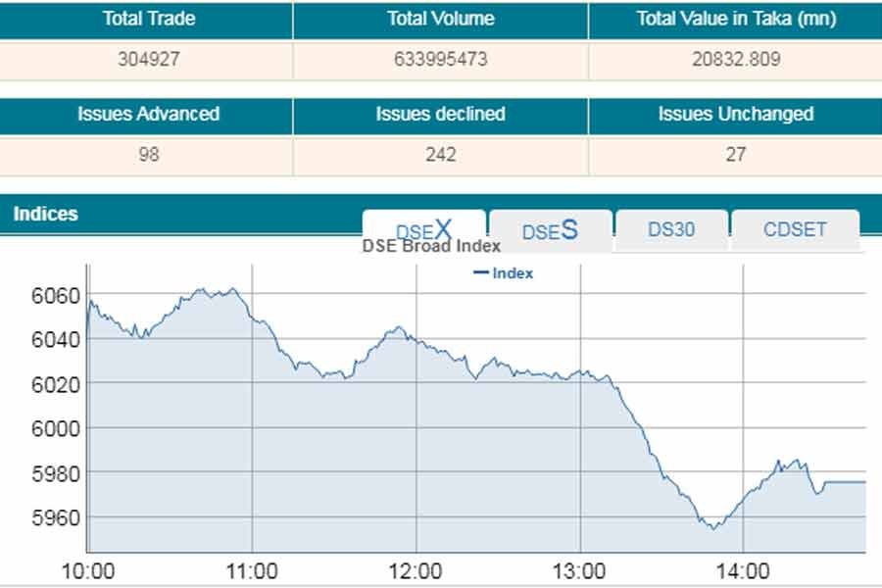
Task: Click the issues declined count 242
Action: point(440,154)
